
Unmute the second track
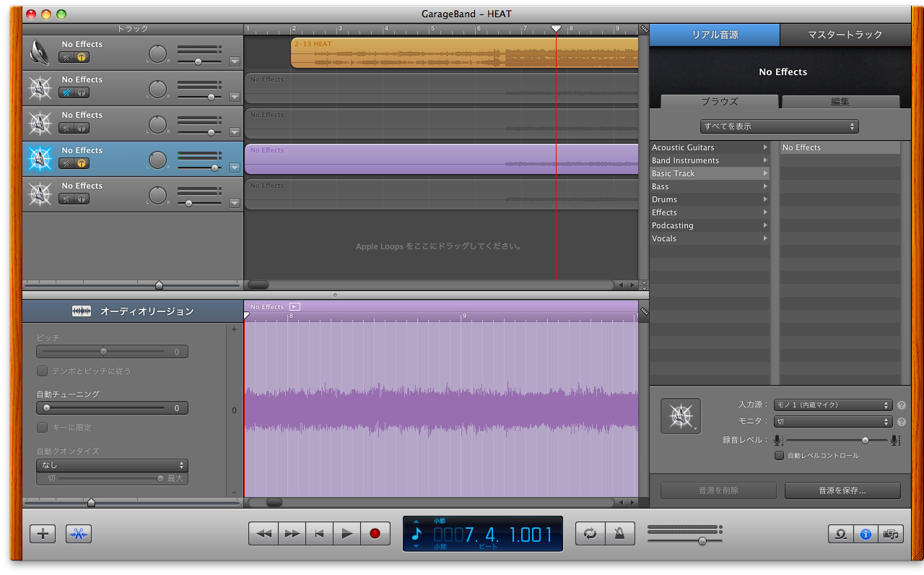[67, 92]
